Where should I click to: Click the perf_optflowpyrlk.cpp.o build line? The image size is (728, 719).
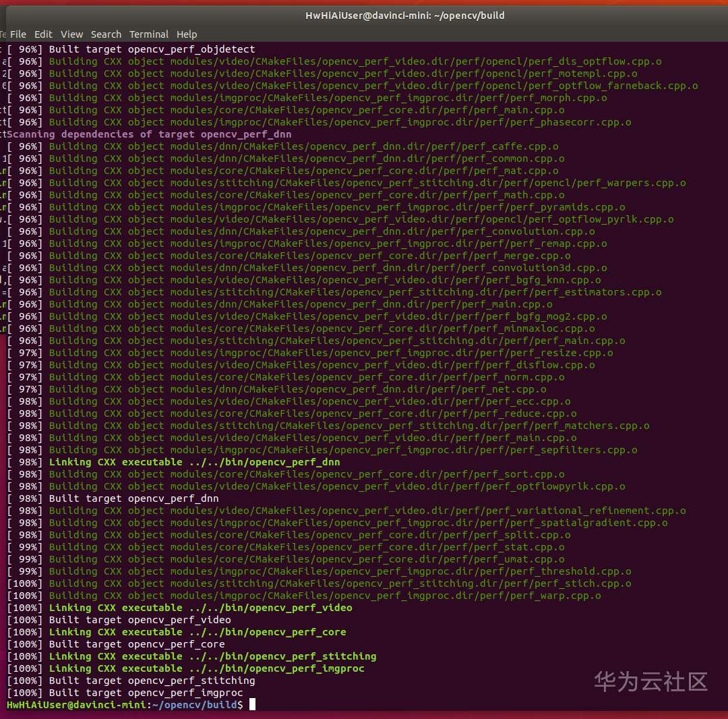[316, 486]
